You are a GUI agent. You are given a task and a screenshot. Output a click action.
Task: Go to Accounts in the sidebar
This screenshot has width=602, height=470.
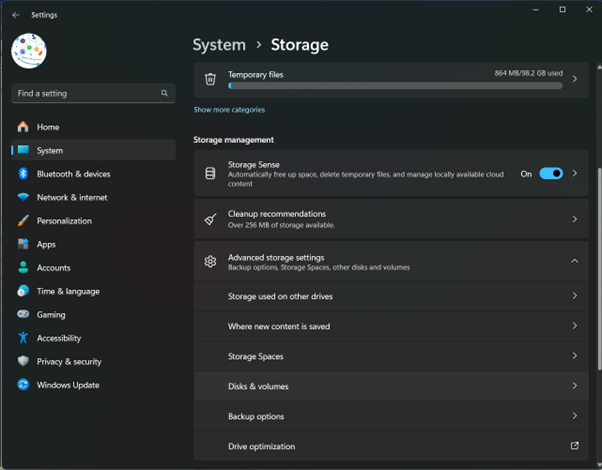click(53, 268)
